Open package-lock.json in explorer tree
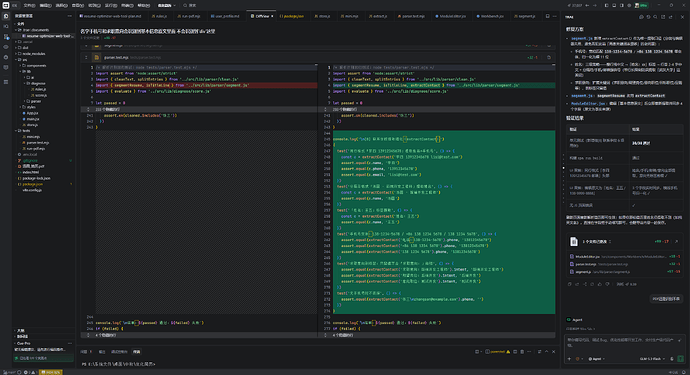This screenshot has width=690, height=375. coord(36,178)
